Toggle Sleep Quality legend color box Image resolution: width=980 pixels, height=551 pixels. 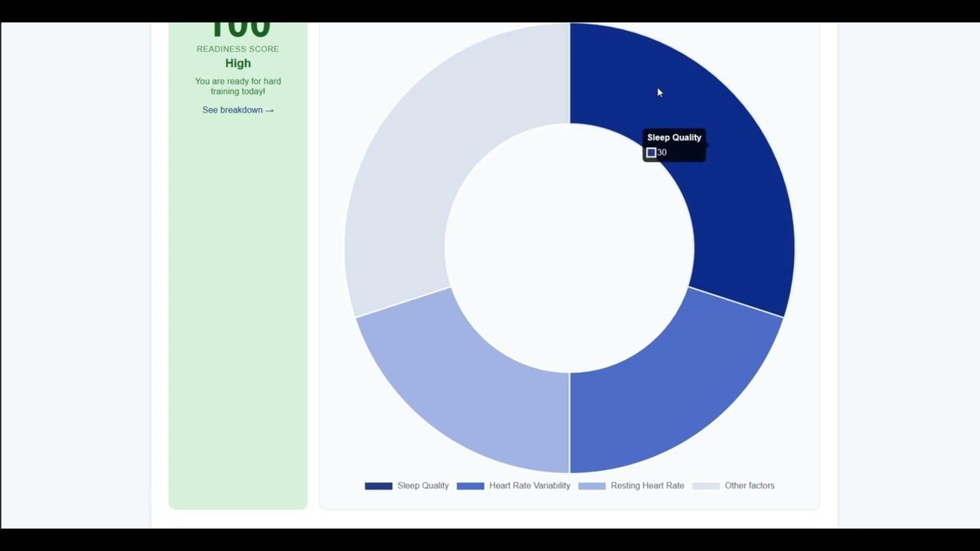(x=378, y=486)
